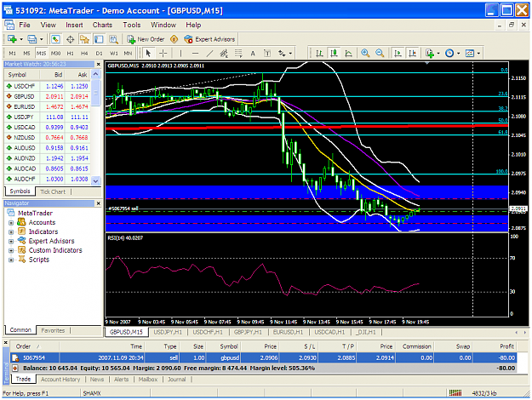The height and width of the screenshot is (400, 532).
Task: Open the Journal terminal tab
Action: click(176, 380)
